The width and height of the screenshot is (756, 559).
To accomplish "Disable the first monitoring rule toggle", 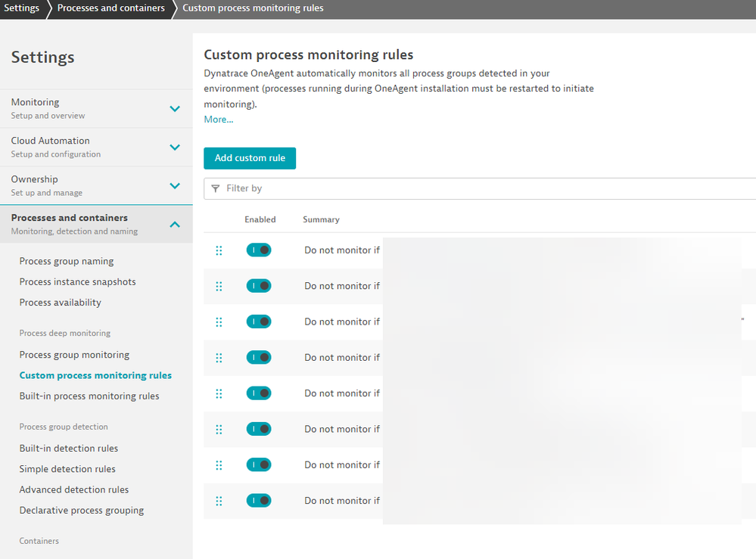I will tap(259, 250).
